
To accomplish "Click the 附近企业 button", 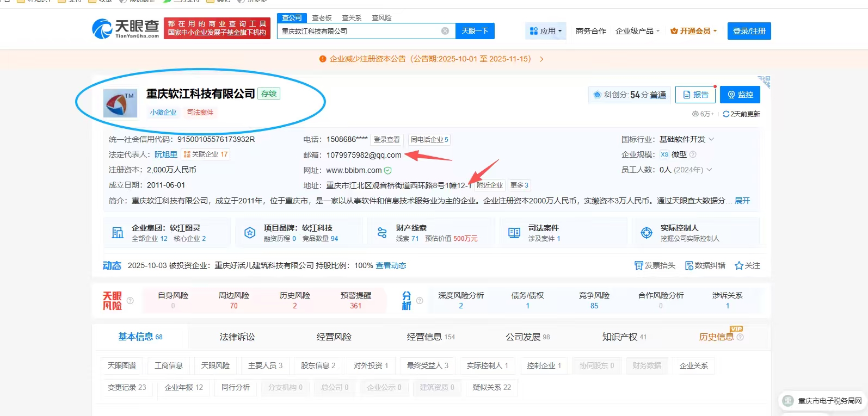I will 489,185.
